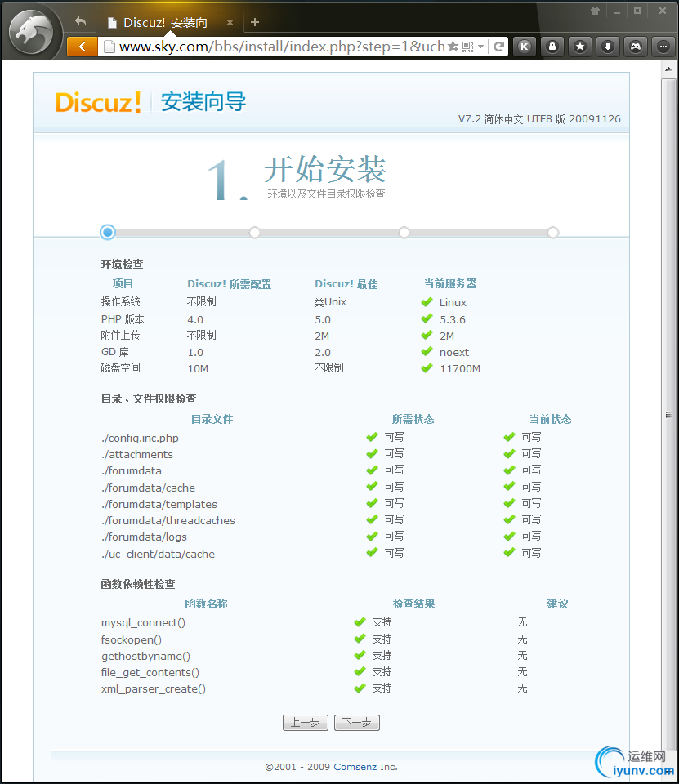Click the K toolbar button
Viewport: 679px width, 784px height.
click(x=525, y=47)
